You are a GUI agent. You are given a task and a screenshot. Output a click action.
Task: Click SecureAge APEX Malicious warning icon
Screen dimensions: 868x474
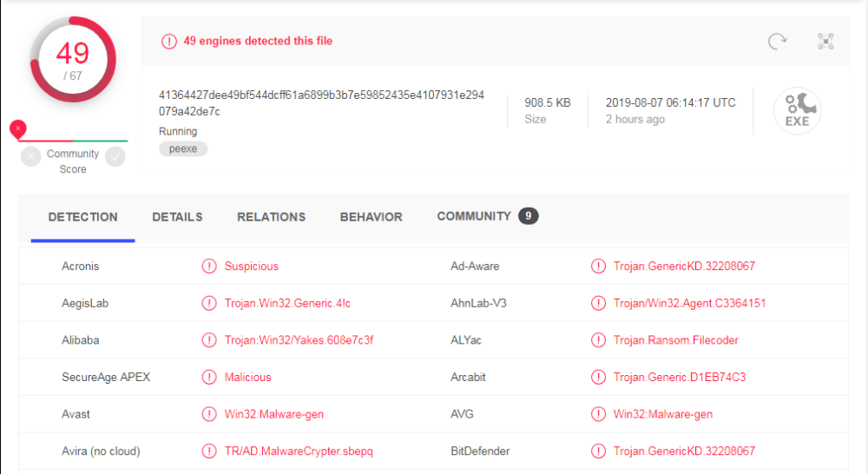(x=209, y=377)
